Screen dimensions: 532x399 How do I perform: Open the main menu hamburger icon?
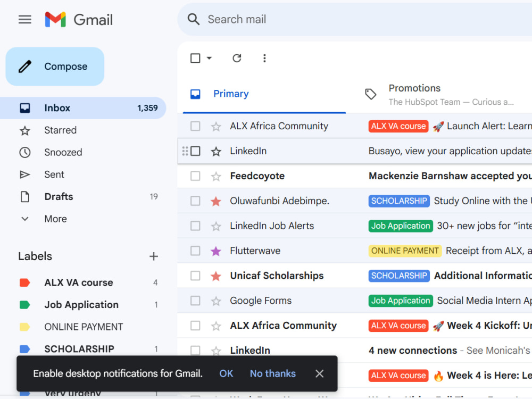click(25, 20)
